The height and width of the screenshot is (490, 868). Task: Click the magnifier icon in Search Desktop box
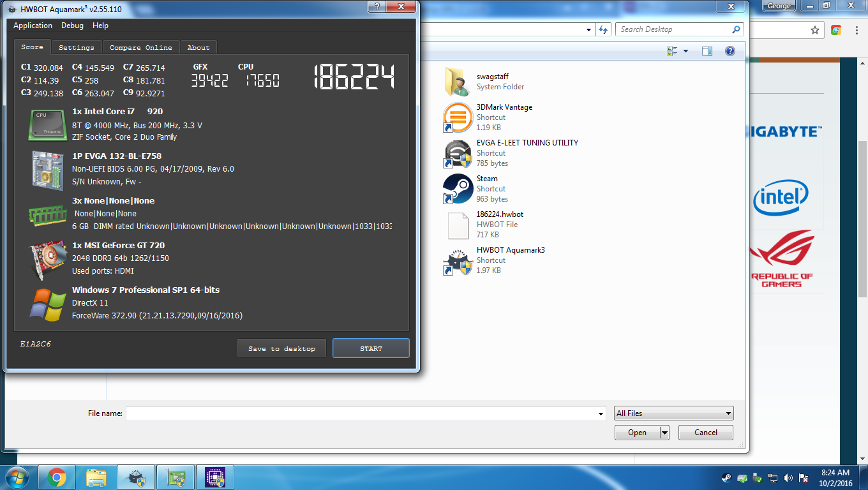(x=736, y=29)
